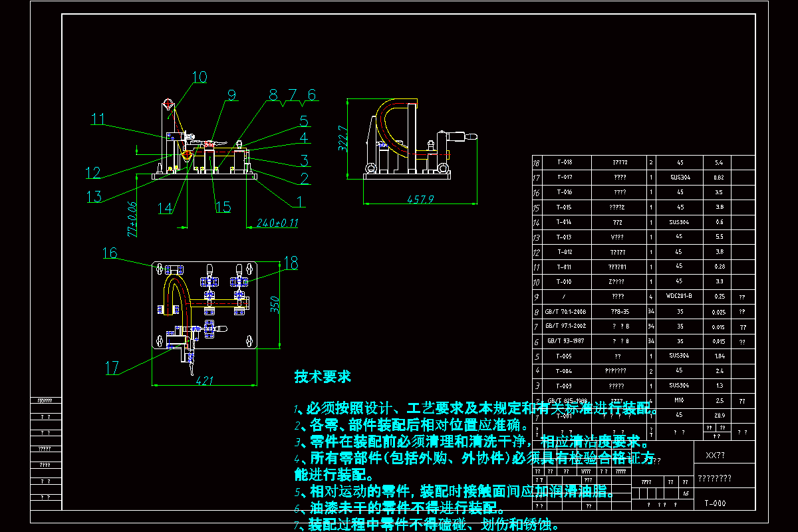Select balloon callout 17 on top view
This screenshot has height=532, width=798.
tap(112, 367)
